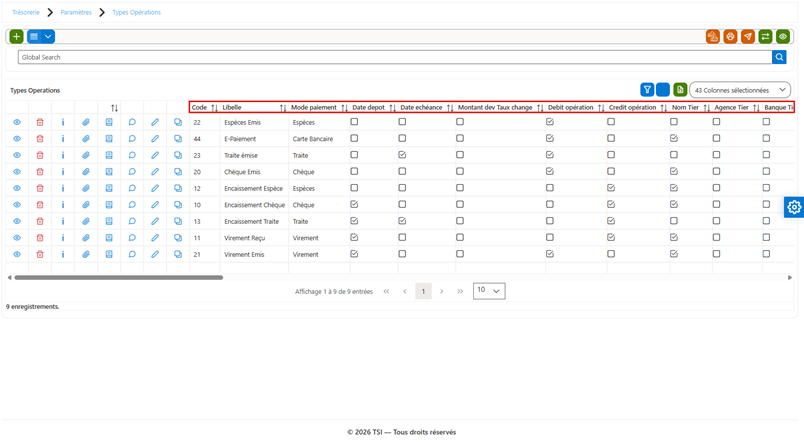Viewport: 804px width, 443px height.
Task: Click the sort arrows in the icon column header
Action: click(114, 108)
